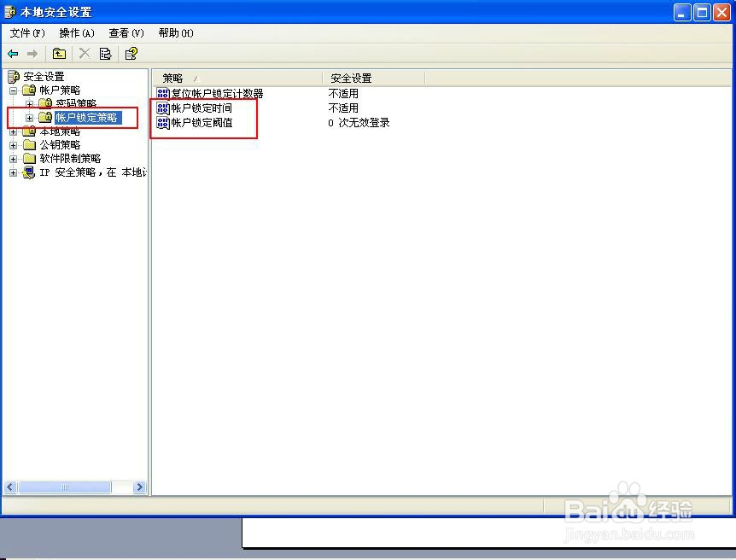
Task: Click 不适用 value for 帐户锁定时间
Action: [343, 108]
